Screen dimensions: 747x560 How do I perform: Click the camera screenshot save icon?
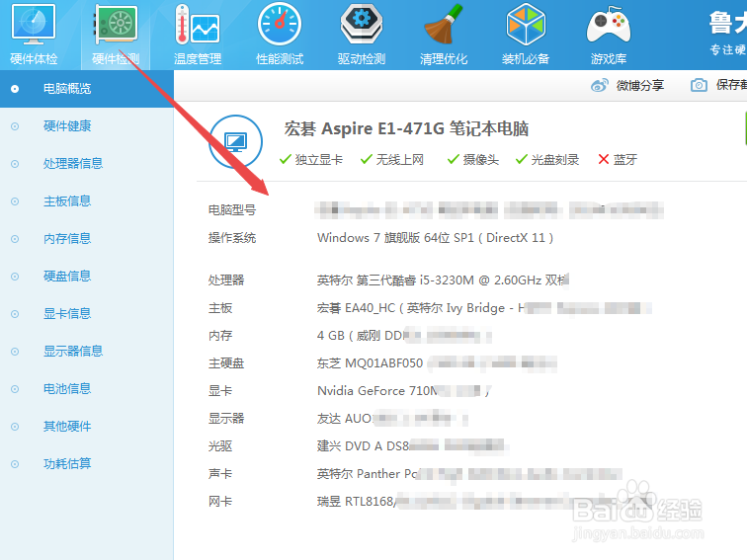(x=699, y=85)
